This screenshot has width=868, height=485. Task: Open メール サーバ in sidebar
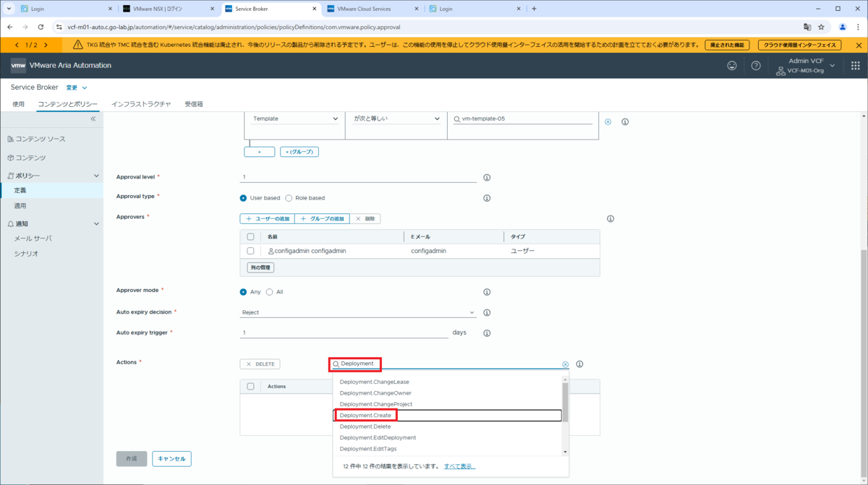tap(33, 239)
